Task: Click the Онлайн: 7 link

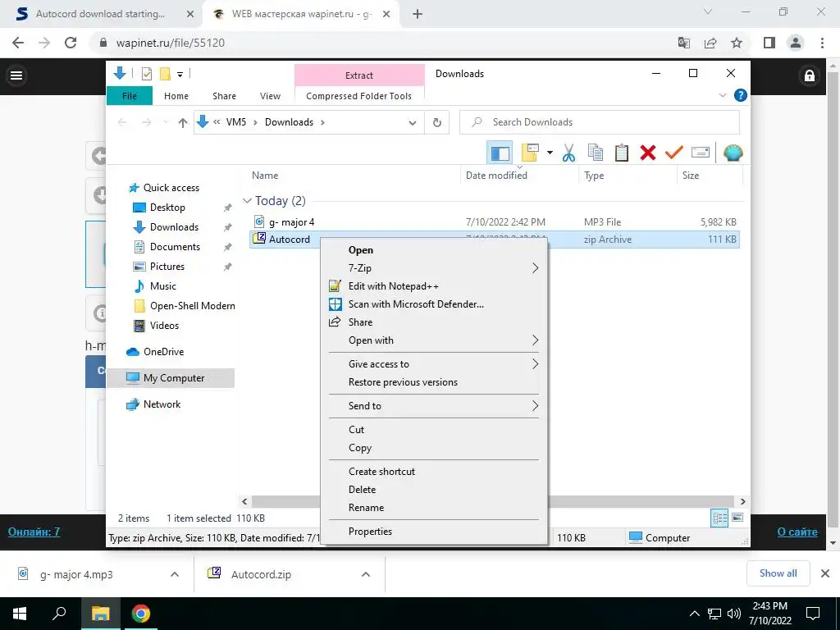Action: click(x=34, y=532)
